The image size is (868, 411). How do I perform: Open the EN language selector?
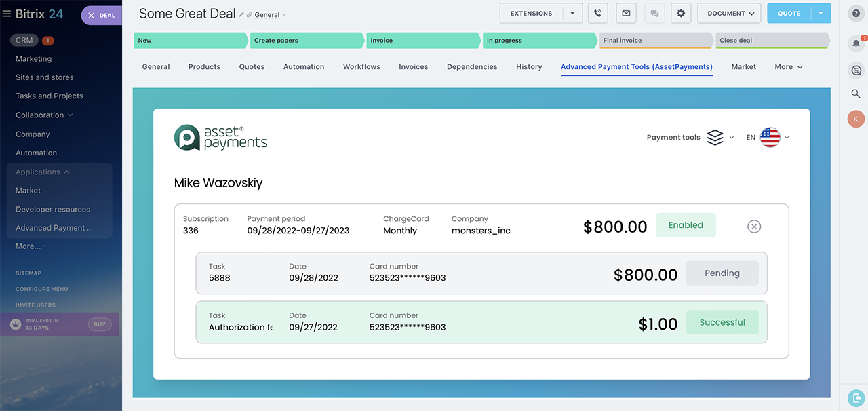768,137
